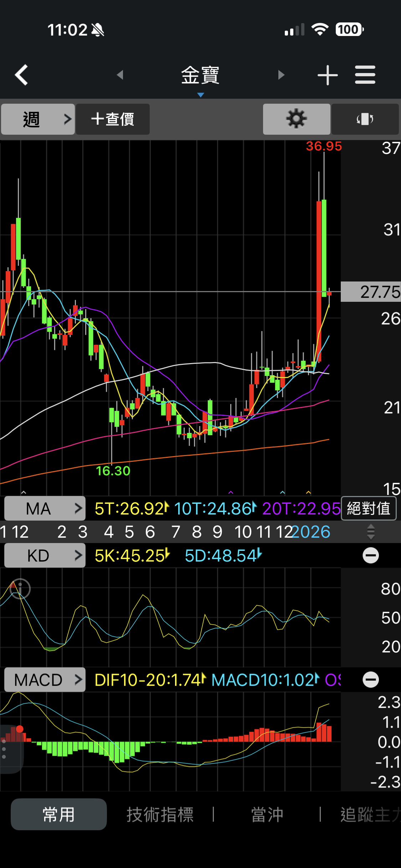Tap the 16.30 low price label
Viewport: 401px width, 868px height.
tap(113, 471)
